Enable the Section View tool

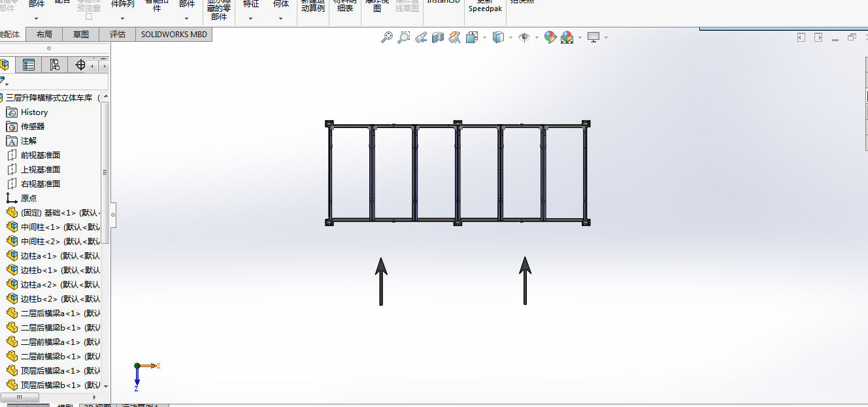438,37
